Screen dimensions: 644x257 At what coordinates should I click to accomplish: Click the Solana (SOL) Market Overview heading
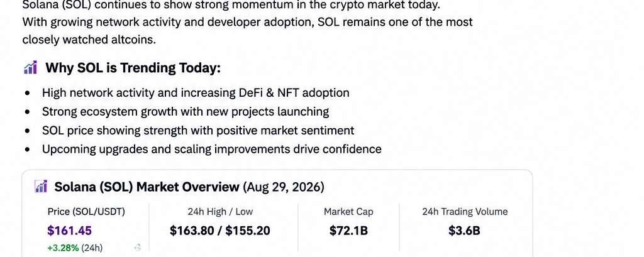[147, 187]
